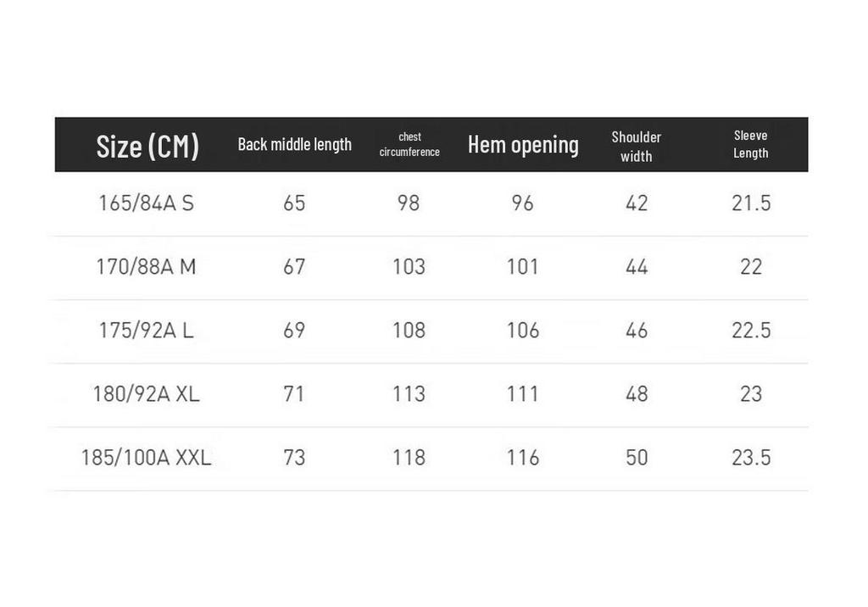
Task: Click back middle length value 65
Action: point(294,203)
